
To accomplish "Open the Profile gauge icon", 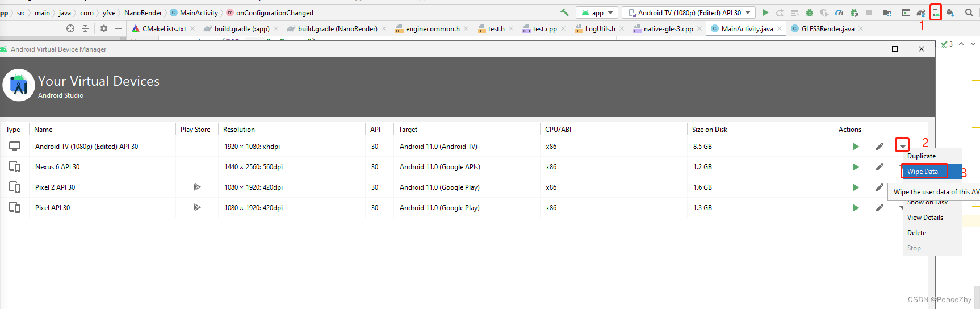I will [x=839, y=12].
